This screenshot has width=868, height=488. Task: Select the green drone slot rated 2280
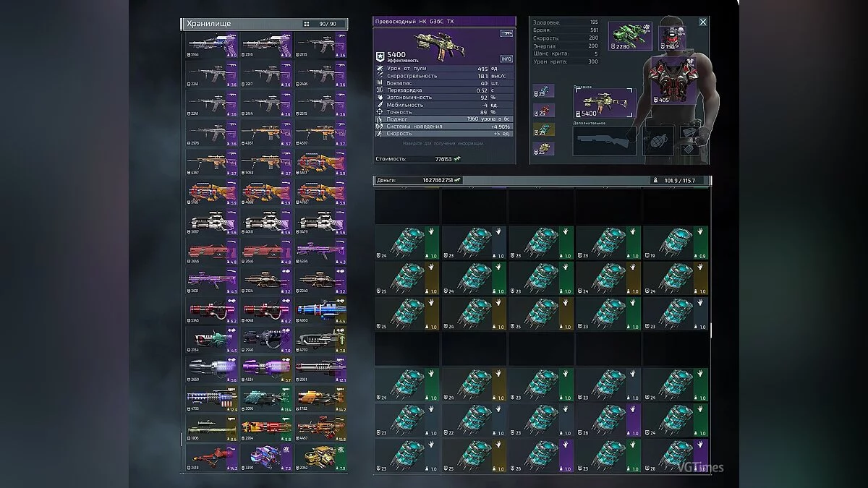tap(630, 36)
